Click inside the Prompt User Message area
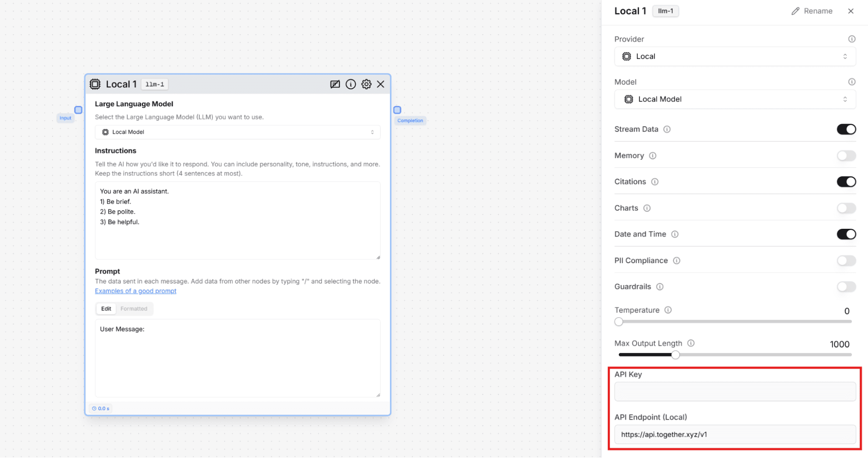The height and width of the screenshot is (458, 868). (238, 358)
